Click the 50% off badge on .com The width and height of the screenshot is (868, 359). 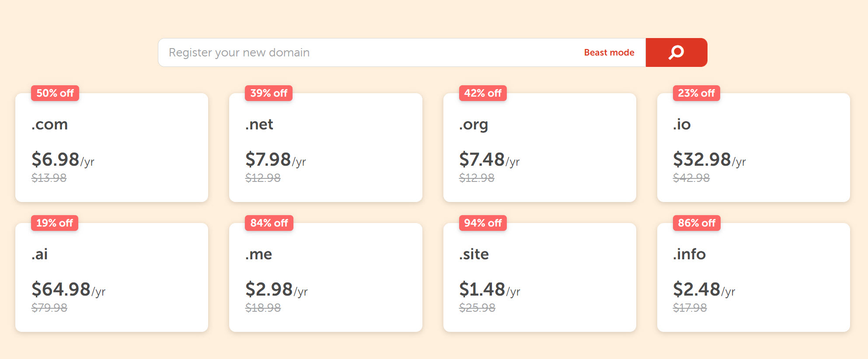(55, 93)
